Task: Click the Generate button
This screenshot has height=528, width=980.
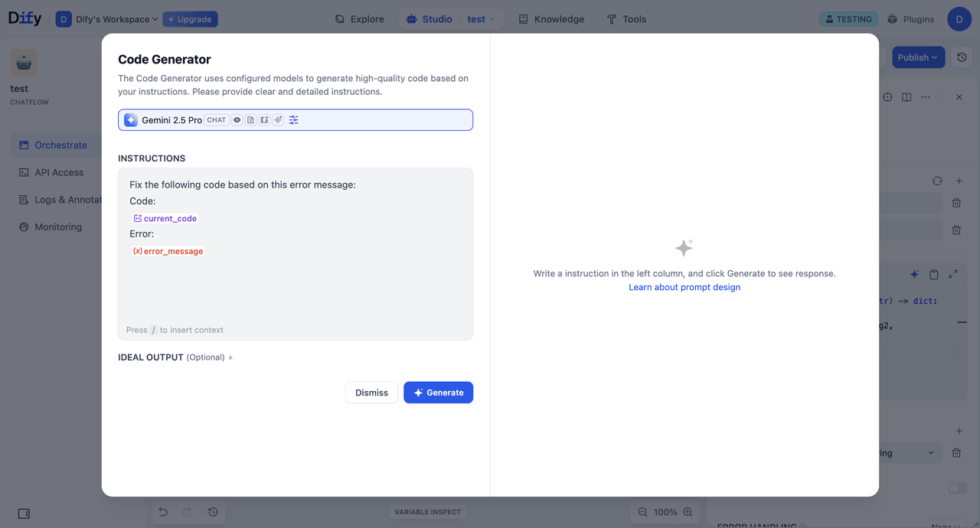Action: 438,392
